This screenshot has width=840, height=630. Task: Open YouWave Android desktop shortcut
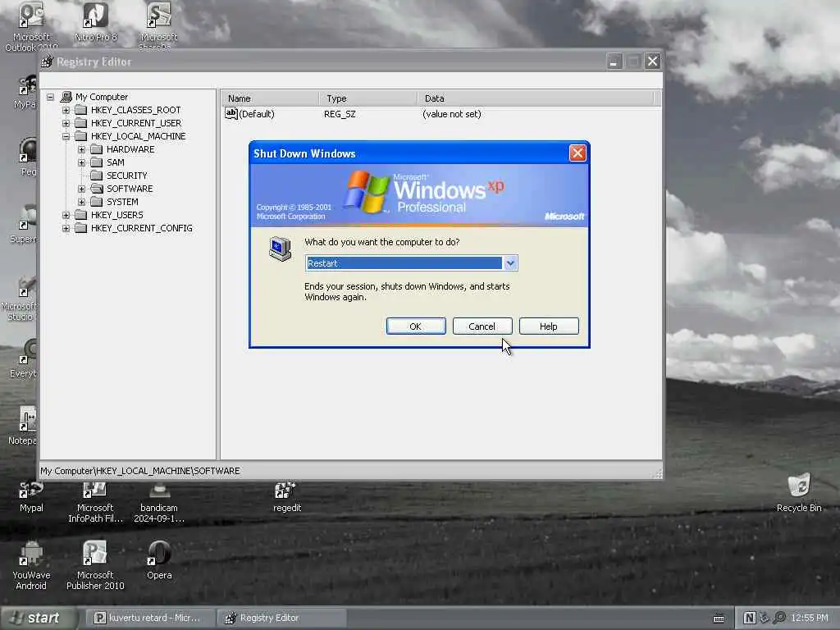click(x=31, y=565)
